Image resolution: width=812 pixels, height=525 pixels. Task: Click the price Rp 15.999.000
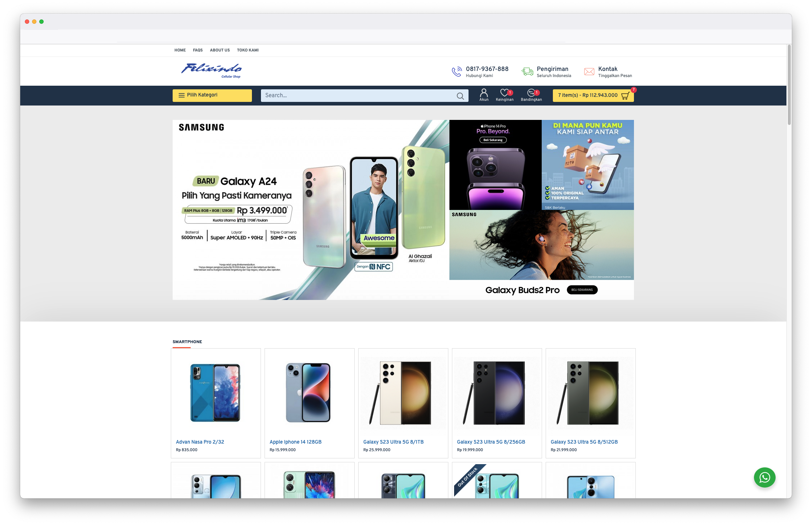click(283, 450)
